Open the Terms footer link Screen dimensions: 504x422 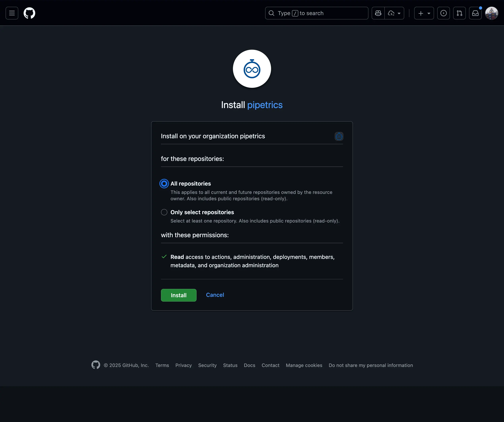(x=162, y=365)
